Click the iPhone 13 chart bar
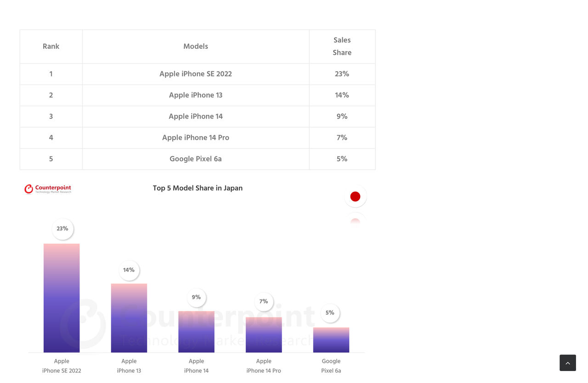 (129, 318)
